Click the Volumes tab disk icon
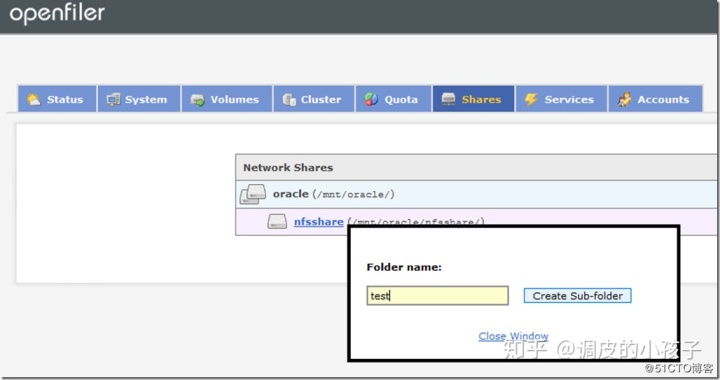720x380 pixels. point(197,100)
